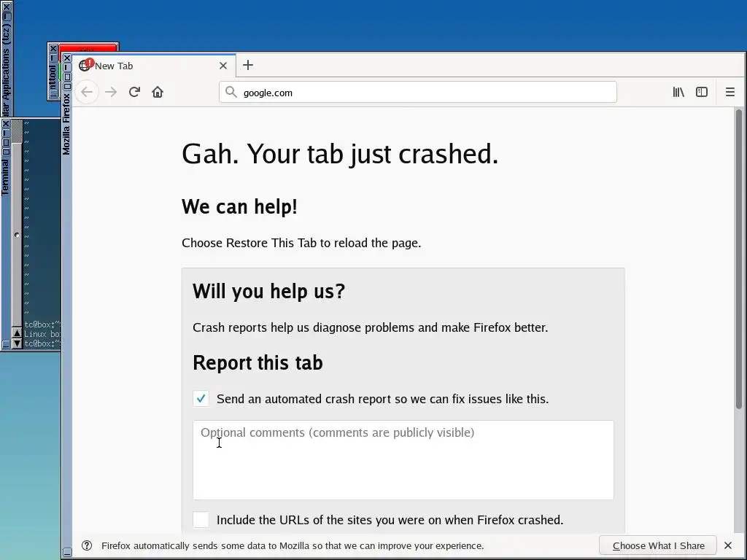
Task: Click the red panel in the window behind Firefox
Action: [x=88, y=47]
